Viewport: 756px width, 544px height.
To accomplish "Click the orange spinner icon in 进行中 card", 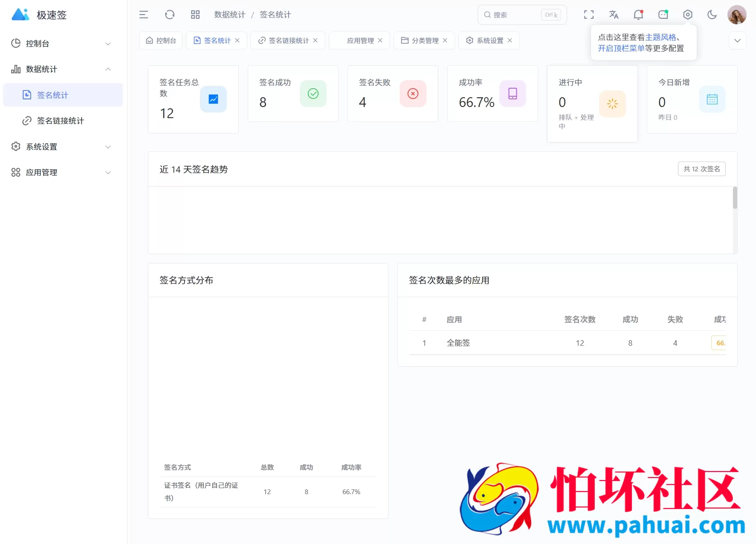I will 612,104.
